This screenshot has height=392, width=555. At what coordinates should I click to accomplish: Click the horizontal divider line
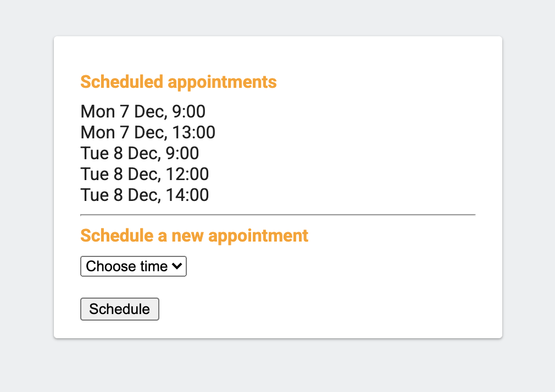click(277, 212)
